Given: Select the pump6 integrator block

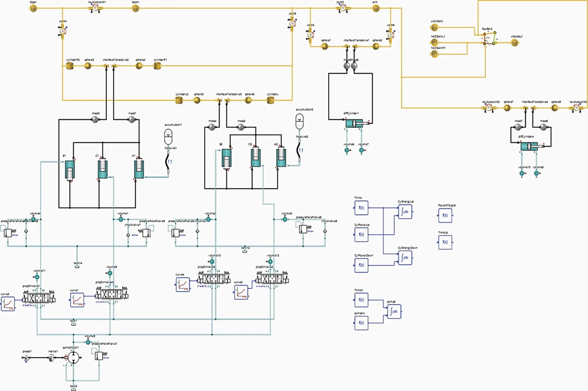Looking at the screenshot, I should pyautogui.click(x=394, y=312).
